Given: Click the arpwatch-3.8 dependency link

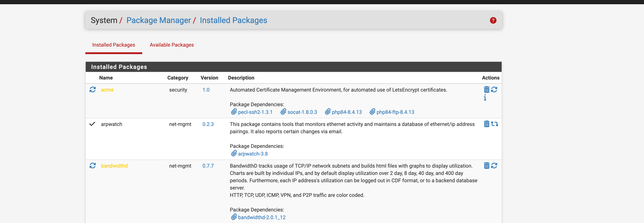Looking at the screenshot, I should point(253,154).
